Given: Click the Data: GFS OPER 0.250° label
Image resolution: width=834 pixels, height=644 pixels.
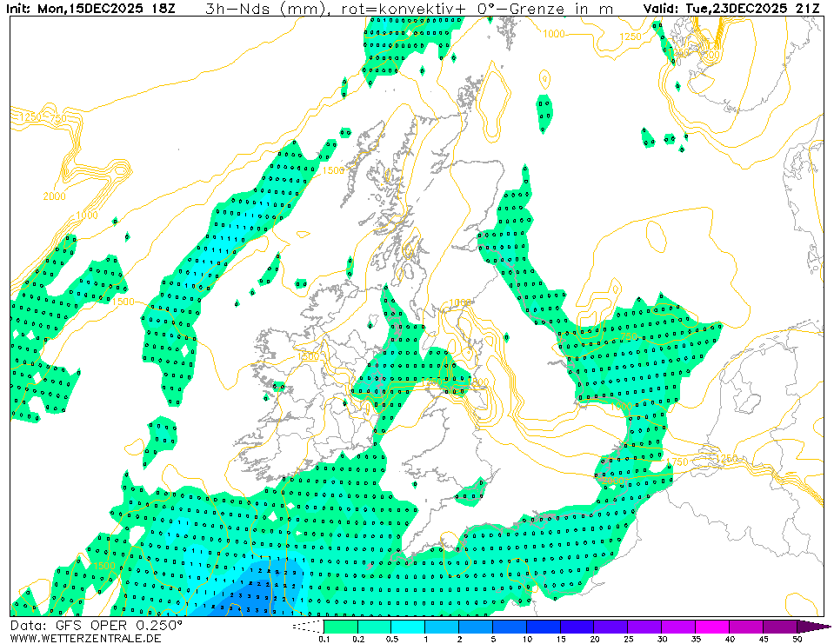Looking at the screenshot, I should [x=97, y=625].
